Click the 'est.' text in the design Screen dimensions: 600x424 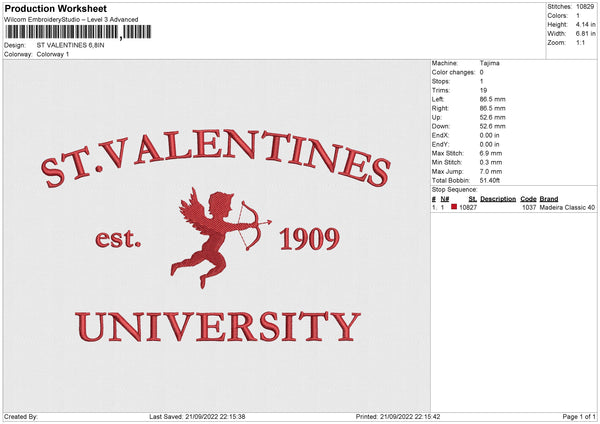(x=118, y=238)
